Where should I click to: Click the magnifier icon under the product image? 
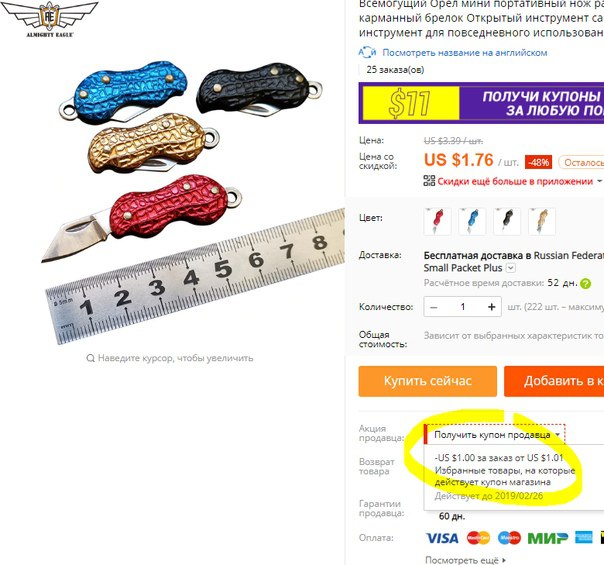point(91,358)
